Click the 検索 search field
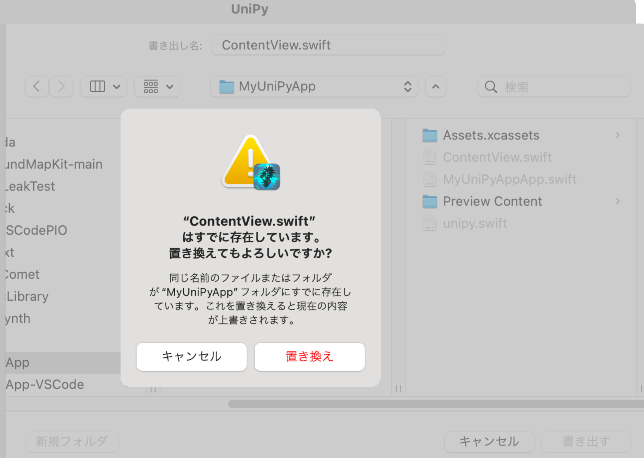Screen dimensions: 644x458 (x=560, y=87)
